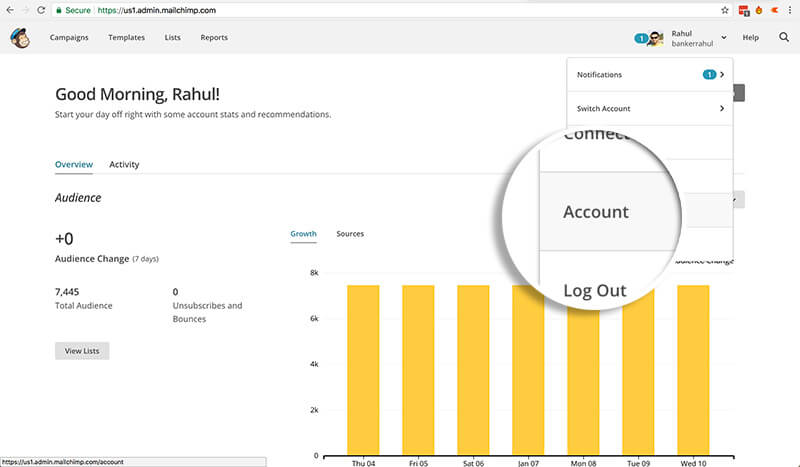Expand the Switch Account submenu chevron
The image size is (800, 467).
[722, 108]
